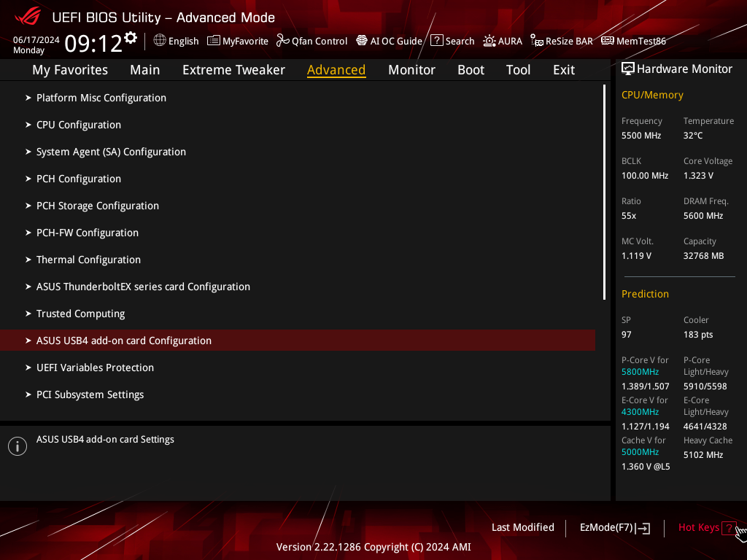Click the Hot Keys question mark icon
This screenshot has width=747, height=560.
[728, 528]
